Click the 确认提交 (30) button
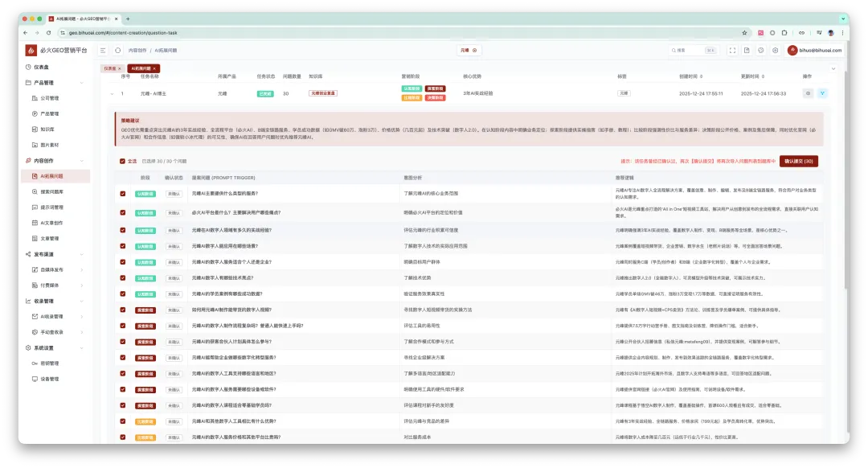The image size is (868, 468). [x=798, y=161]
